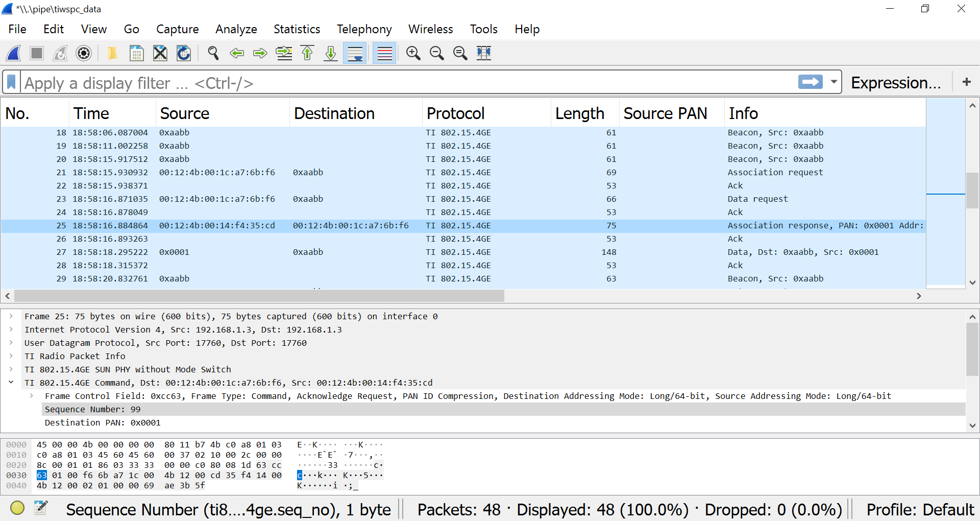This screenshot has height=521, width=980.
Task: Open the Wireless menu
Action: tap(430, 29)
